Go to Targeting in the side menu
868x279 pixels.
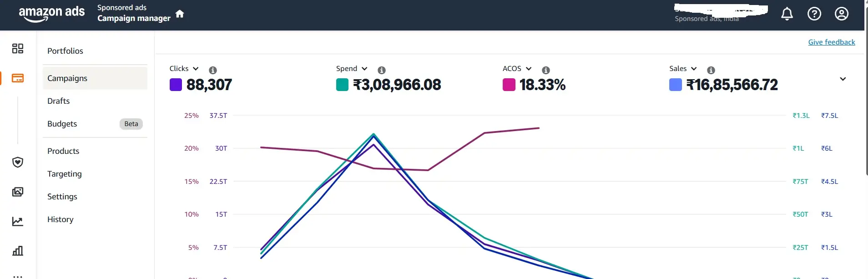click(x=65, y=174)
